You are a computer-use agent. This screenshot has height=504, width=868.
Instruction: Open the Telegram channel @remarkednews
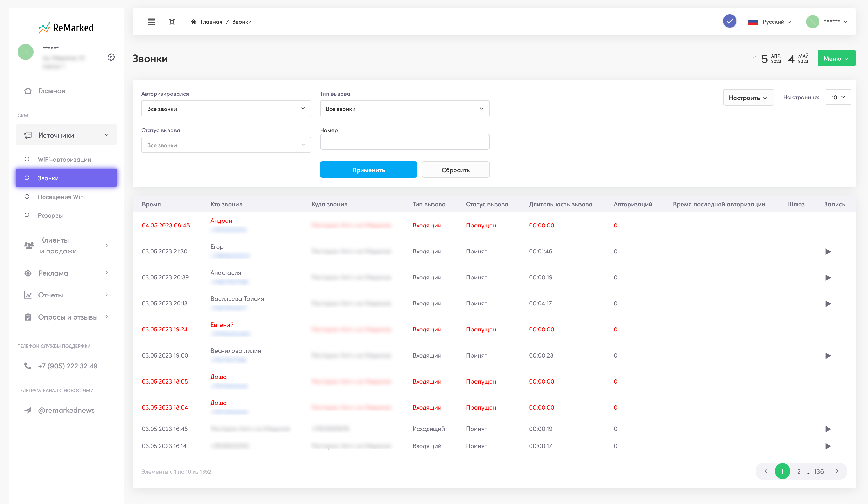66,410
